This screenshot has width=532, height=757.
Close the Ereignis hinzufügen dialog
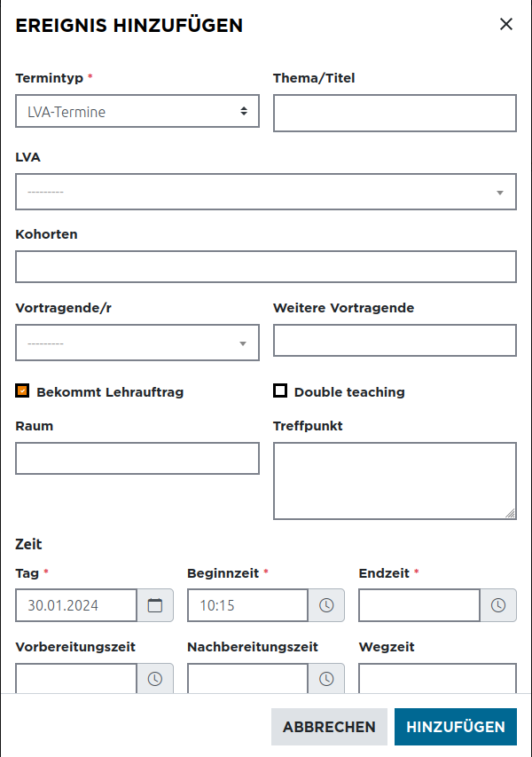pos(506,25)
